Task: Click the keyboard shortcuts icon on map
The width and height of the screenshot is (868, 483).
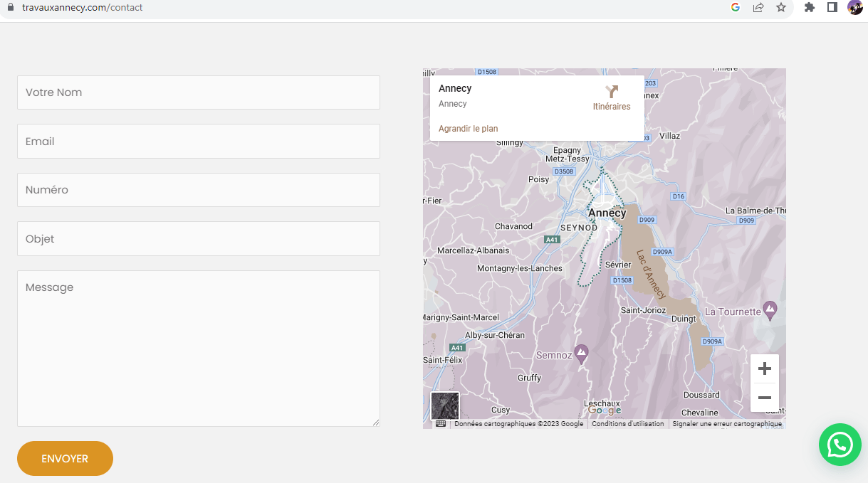Action: pos(441,424)
